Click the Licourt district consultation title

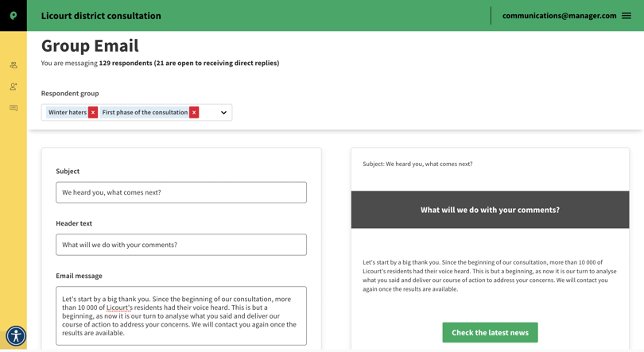(x=101, y=16)
